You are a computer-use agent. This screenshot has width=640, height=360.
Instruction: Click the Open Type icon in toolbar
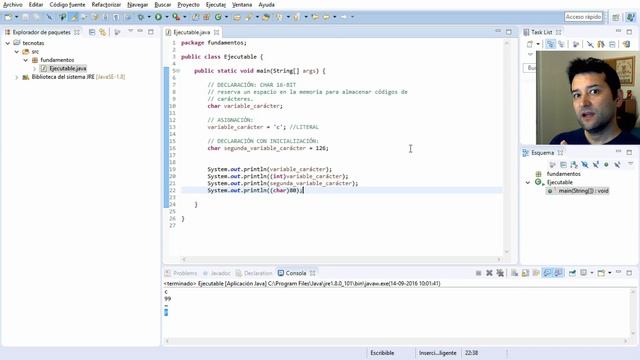pyautogui.click(x=237, y=17)
